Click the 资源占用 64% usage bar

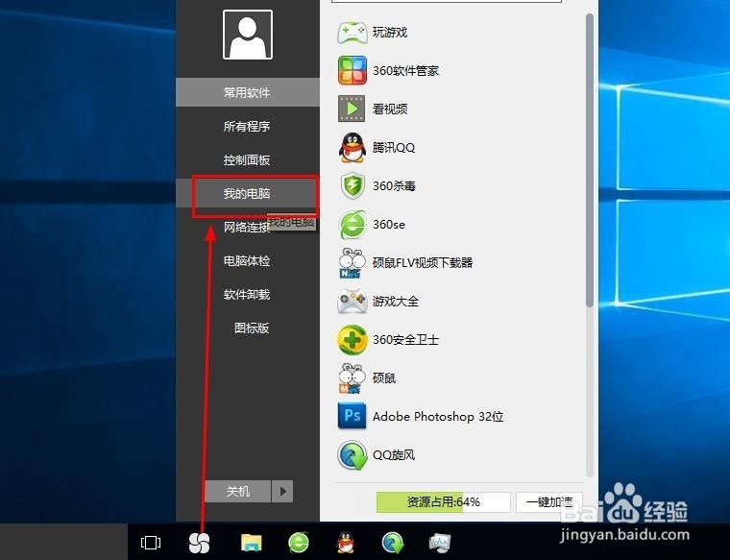(443, 502)
